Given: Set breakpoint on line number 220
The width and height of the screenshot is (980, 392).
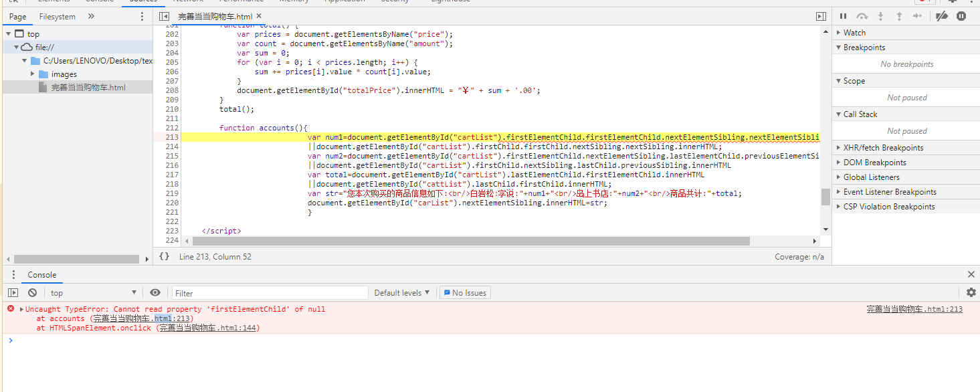Looking at the screenshot, I should click(171, 203).
